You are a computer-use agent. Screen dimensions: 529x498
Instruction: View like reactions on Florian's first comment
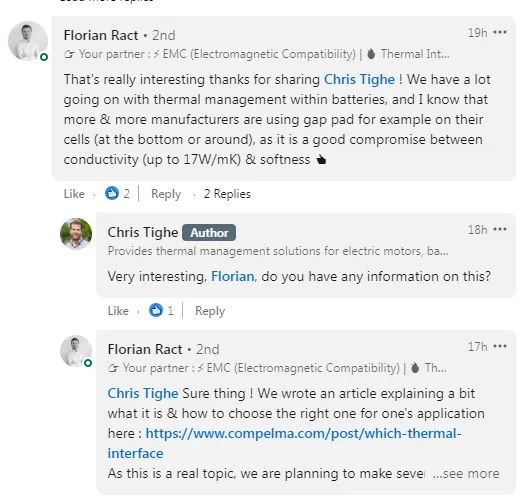point(117,194)
